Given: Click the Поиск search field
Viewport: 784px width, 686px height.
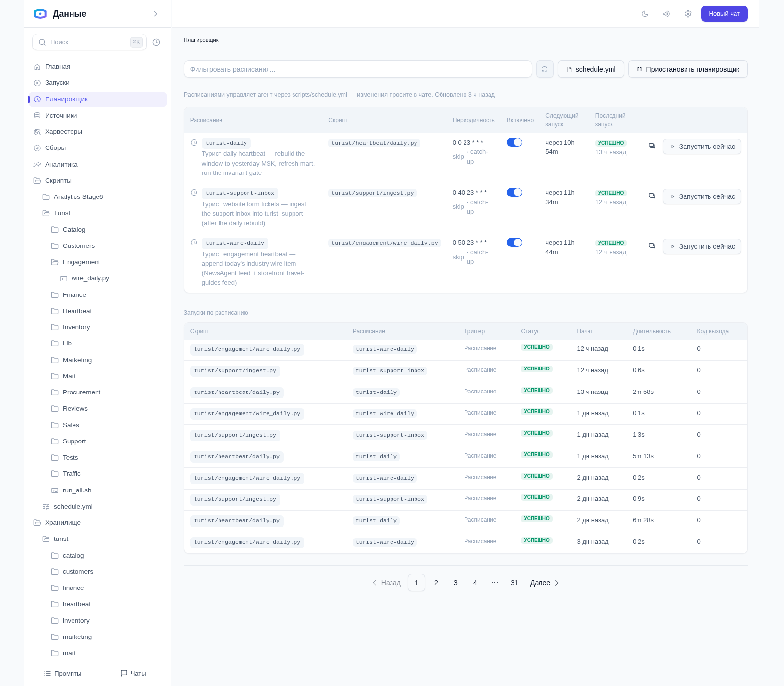Looking at the screenshot, I should 89,42.
